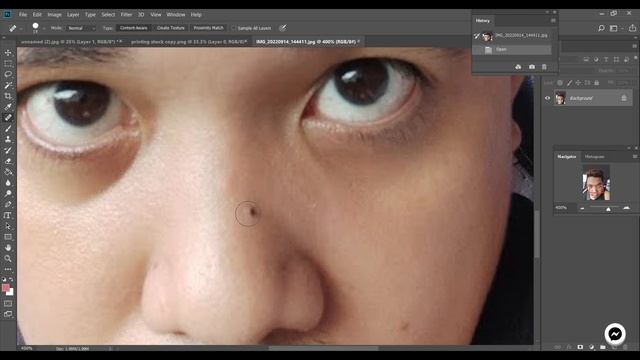
Task: Select Create Texture type button
Action: click(x=171, y=28)
